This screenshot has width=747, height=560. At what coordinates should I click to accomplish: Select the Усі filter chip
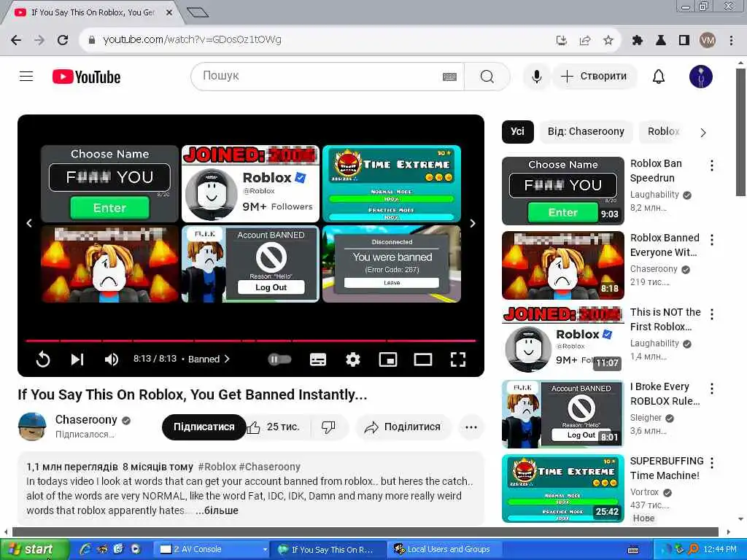[x=517, y=132]
